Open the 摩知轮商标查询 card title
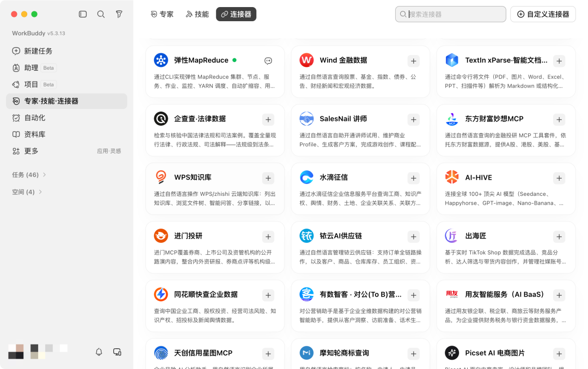 344,353
